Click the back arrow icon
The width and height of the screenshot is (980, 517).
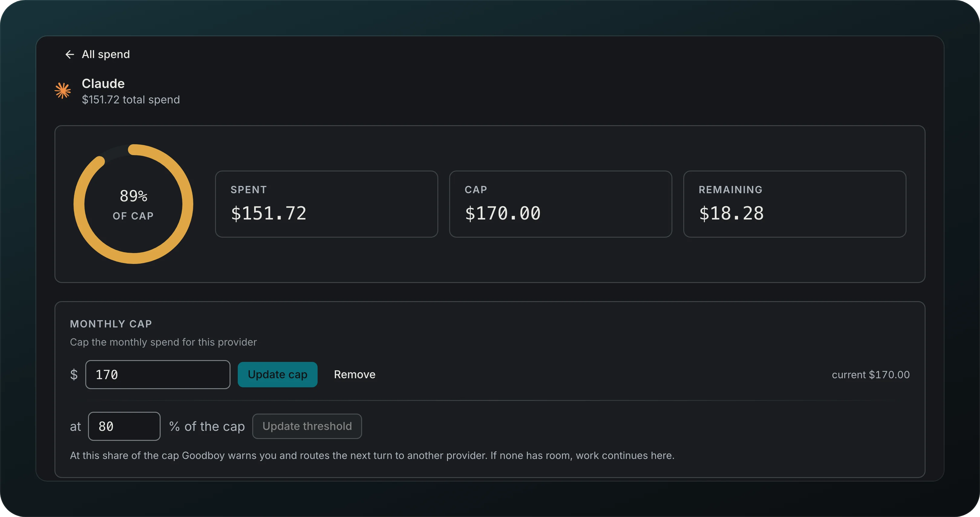(70, 54)
